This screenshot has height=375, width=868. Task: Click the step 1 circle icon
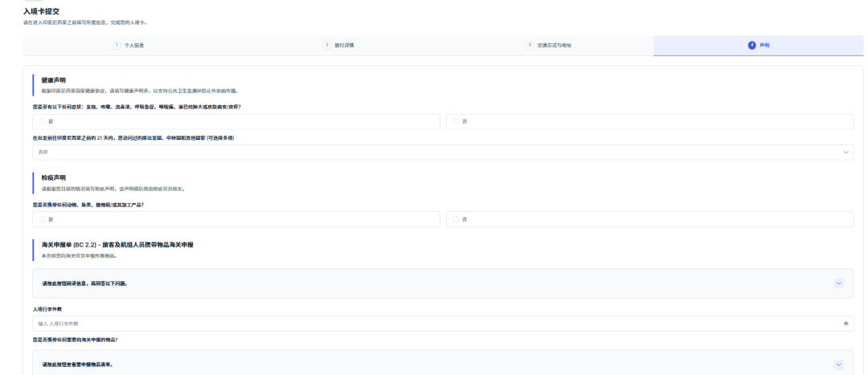(x=117, y=45)
